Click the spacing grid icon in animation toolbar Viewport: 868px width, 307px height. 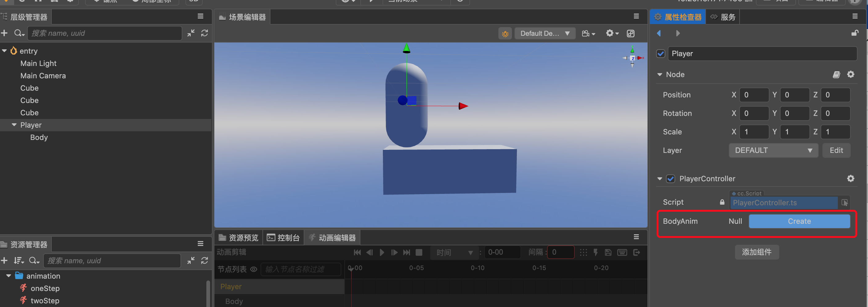583,252
